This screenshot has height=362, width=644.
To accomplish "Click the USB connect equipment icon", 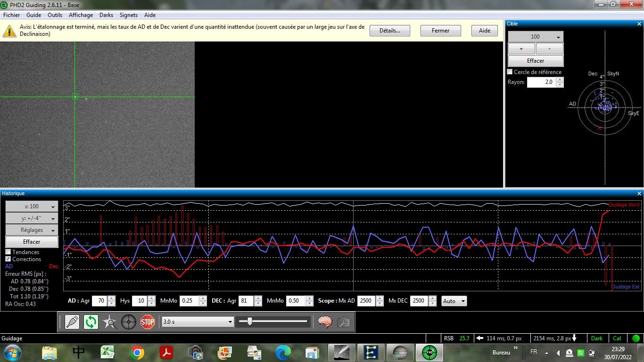I will (x=72, y=322).
